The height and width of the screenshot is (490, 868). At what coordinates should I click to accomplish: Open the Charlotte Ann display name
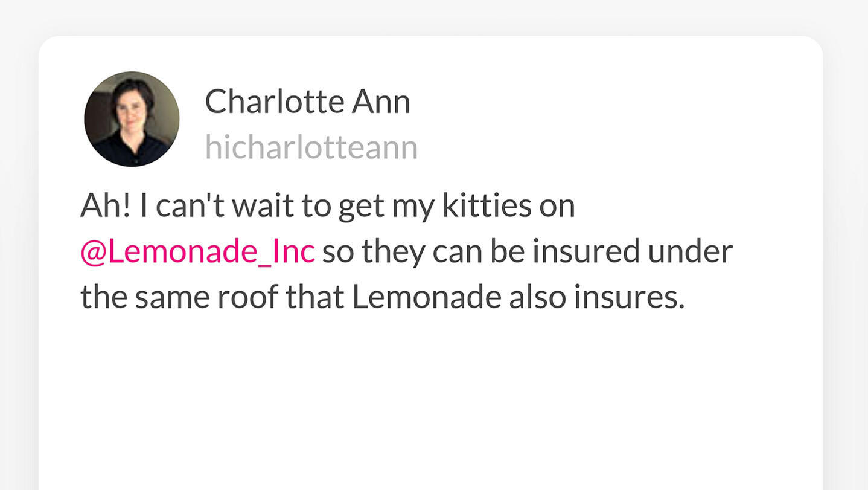click(x=307, y=102)
